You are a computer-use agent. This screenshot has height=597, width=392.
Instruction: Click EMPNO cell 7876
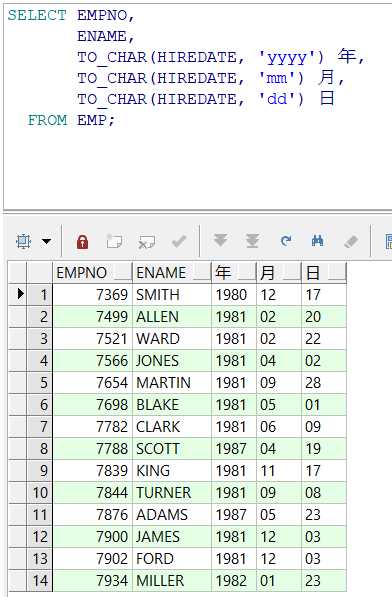tap(92, 515)
